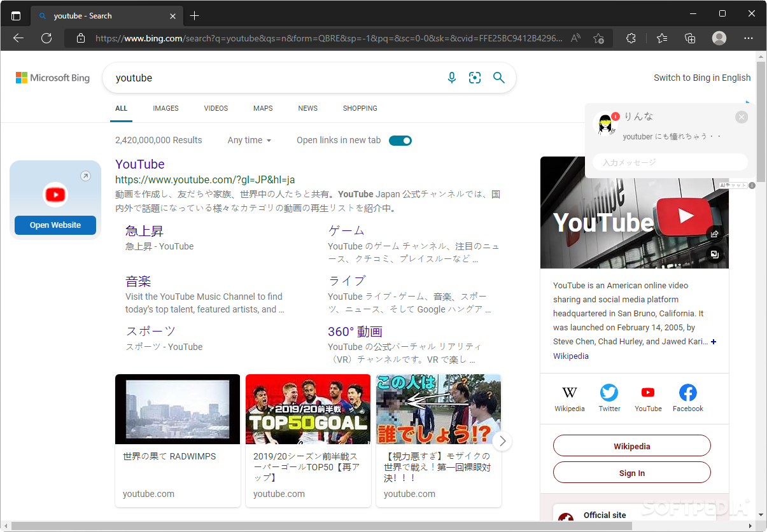This screenshot has width=767, height=532.
Task: Click the Sign In button
Action: click(x=632, y=473)
